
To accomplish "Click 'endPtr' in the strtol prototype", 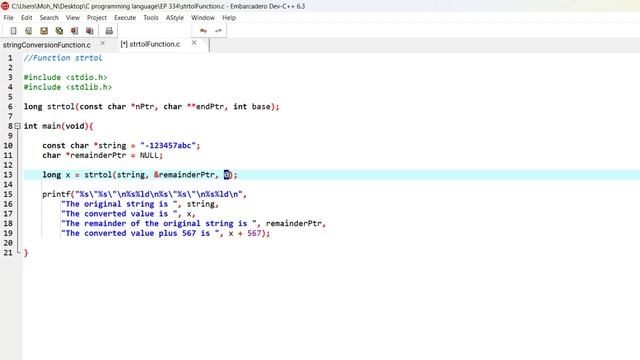I will tap(210, 107).
